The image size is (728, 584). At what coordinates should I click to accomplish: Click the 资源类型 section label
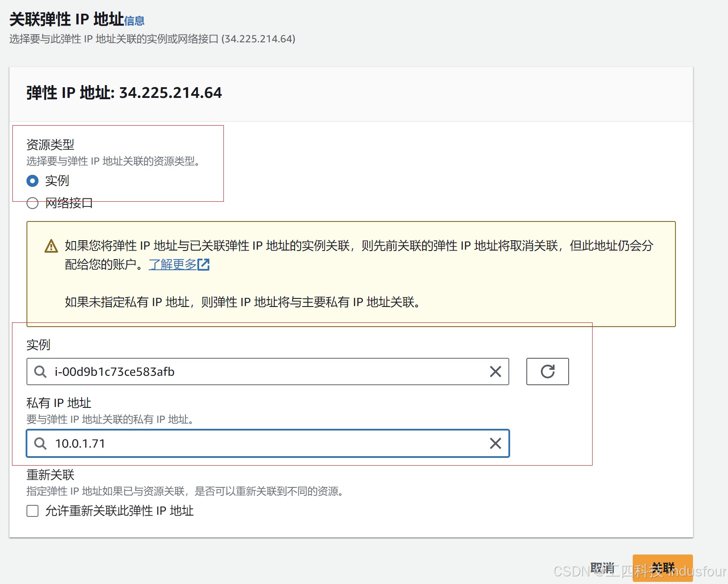pyautogui.click(x=50, y=145)
